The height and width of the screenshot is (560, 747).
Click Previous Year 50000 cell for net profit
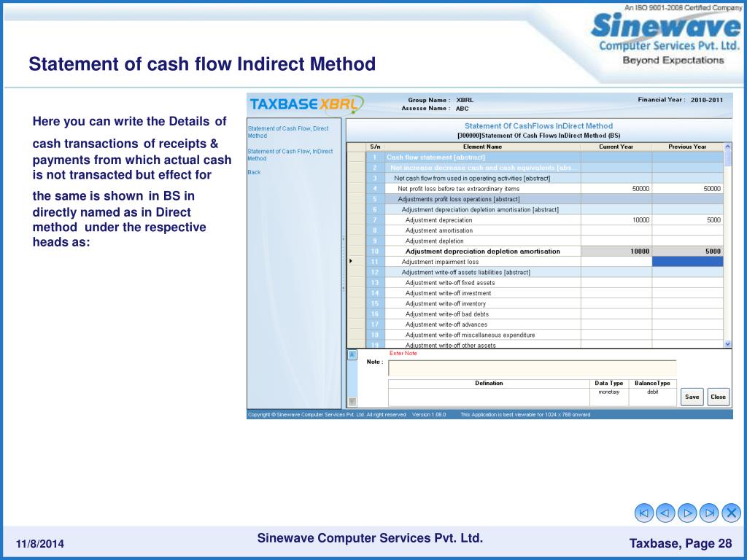687,189
